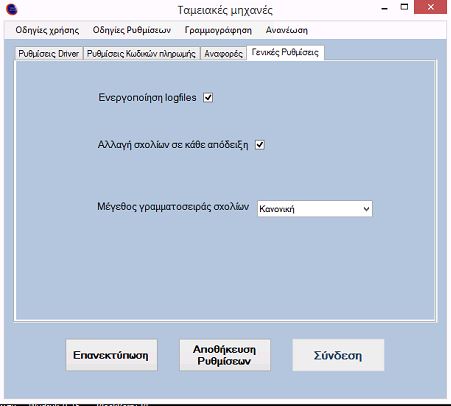This screenshot has height=406, width=451.
Task: Switch to the Ρυθμίσεις Driver tab
Action: coord(49,54)
